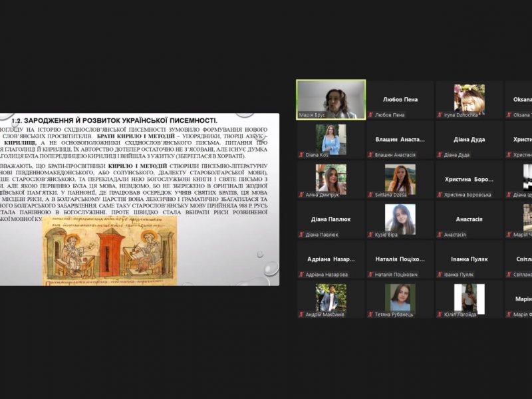This screenshot has width=532, height=399.
Task: Click Наталія Поціхович's muted microphone icon
Action: click(x=370, y=275)
